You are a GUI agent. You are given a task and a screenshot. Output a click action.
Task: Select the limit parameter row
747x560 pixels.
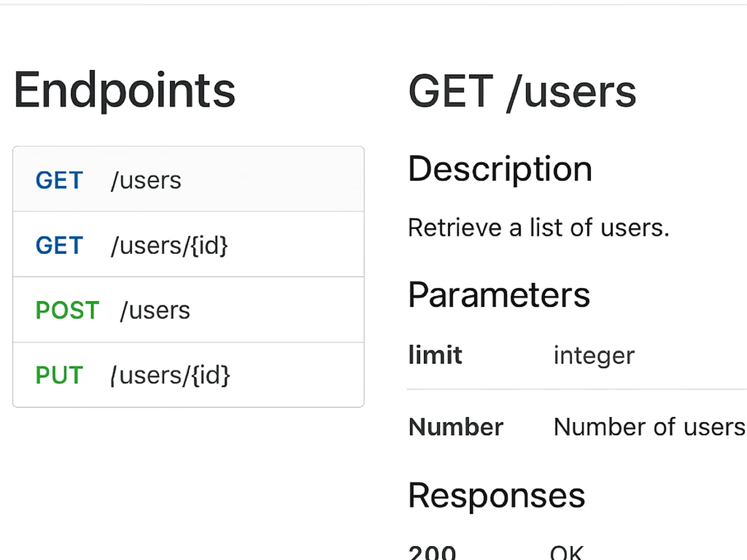tap(574, 355)
